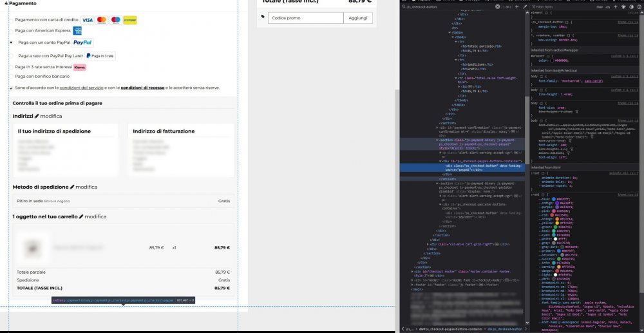644x333 pixels.
Task: Toggle dark color scheme simulation icon
Action: click(x=631, y=7)
